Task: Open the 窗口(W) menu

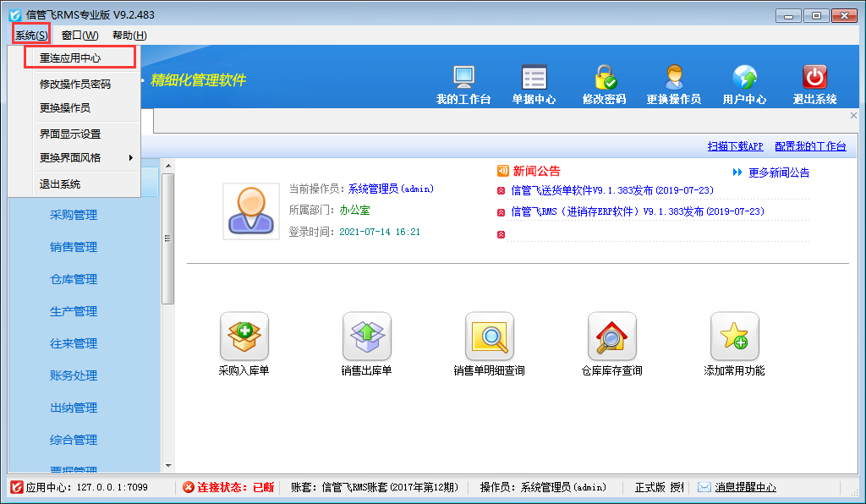Action: [x=79, y=35]
